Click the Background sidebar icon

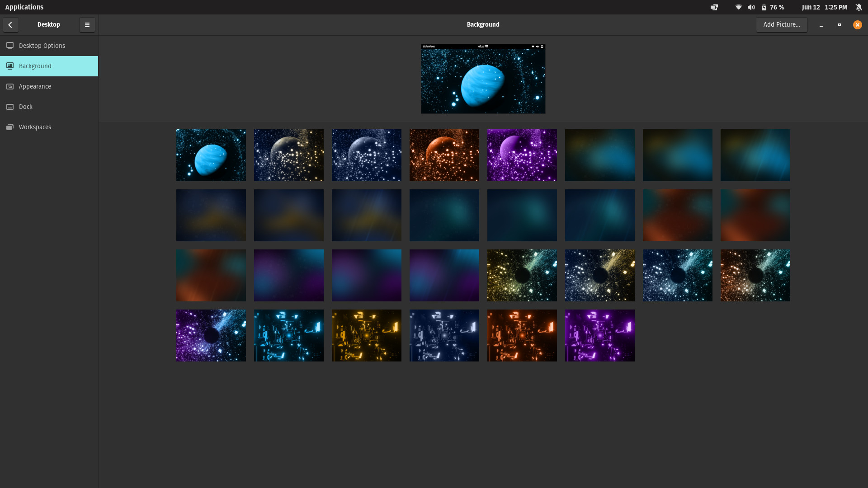(x=10, y=66)
